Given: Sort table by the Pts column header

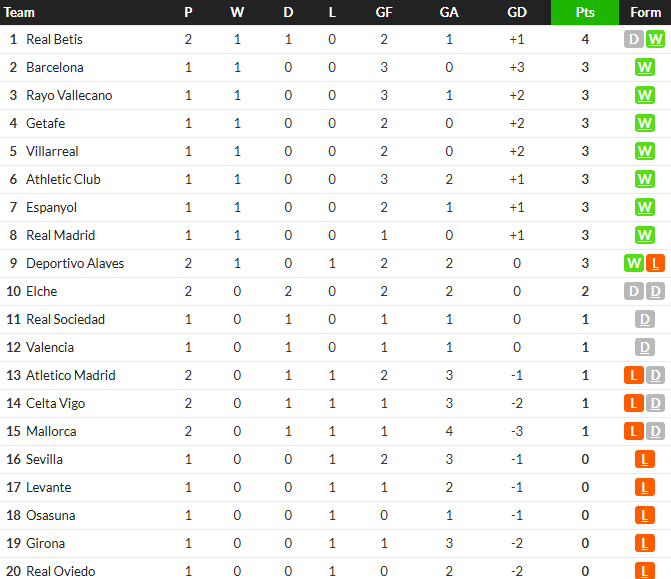Looking at the screenshot, I should (585, 12).
